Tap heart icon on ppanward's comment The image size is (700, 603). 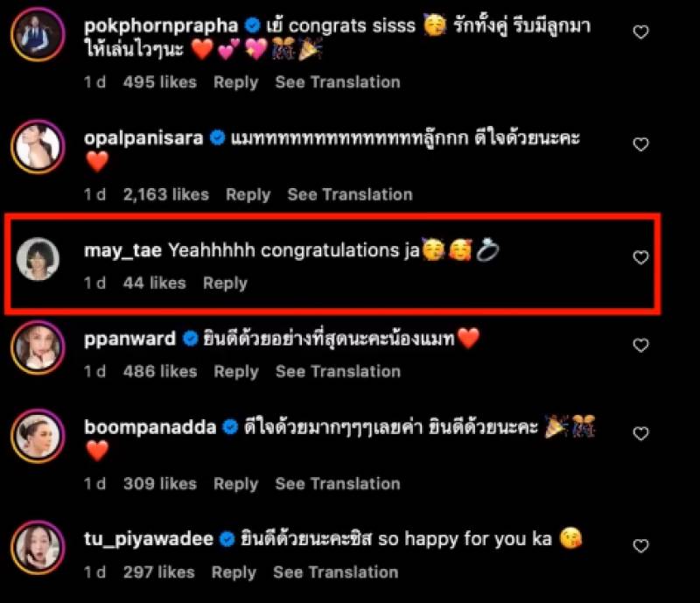(x=640, y=346)
